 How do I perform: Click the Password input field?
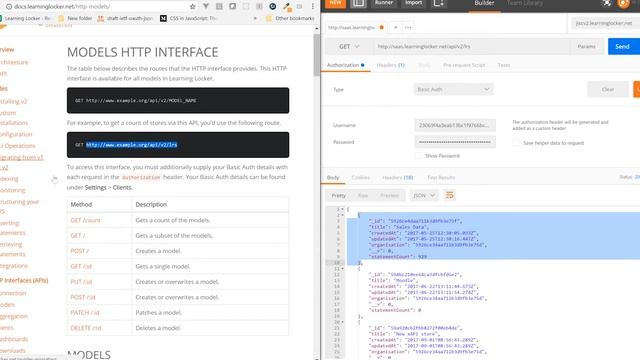(x=455, y=142)
